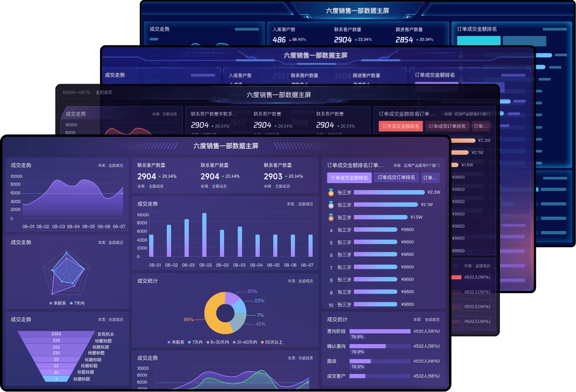Click rank 10 row 张三岁
This screenshot has width=576, height=392.
pos(344,305)
